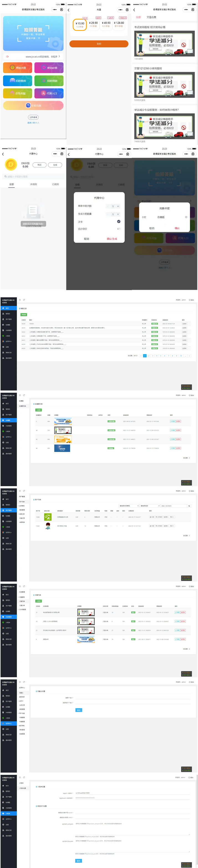
Task: Open the 更多 dropdown in the first user row
Action: coord(172,517)
